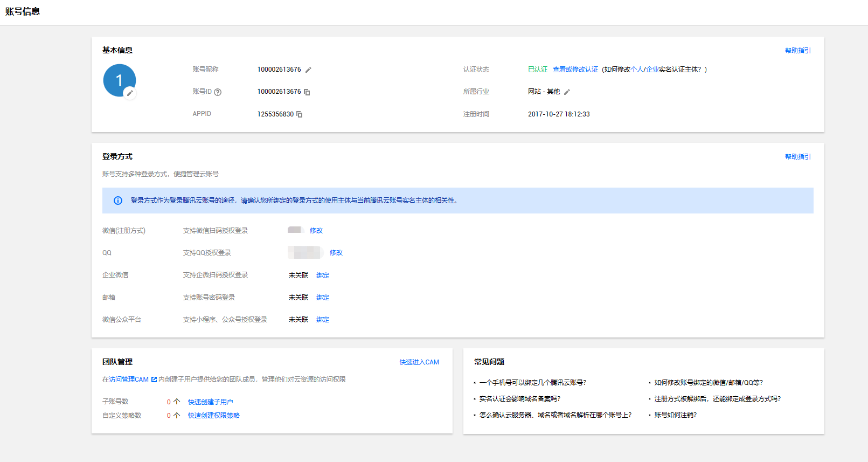Click 查看或修改认证 link

575,70
